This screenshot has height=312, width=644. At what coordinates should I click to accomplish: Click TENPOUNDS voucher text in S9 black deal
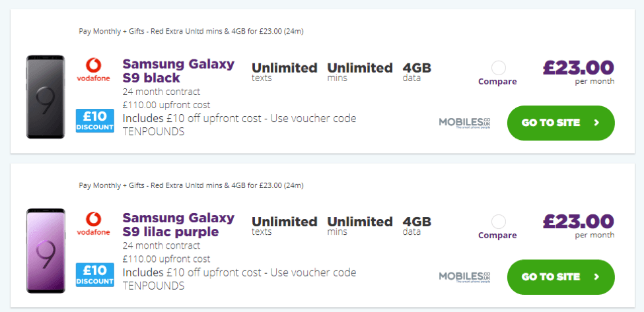(x=153, y=131)
